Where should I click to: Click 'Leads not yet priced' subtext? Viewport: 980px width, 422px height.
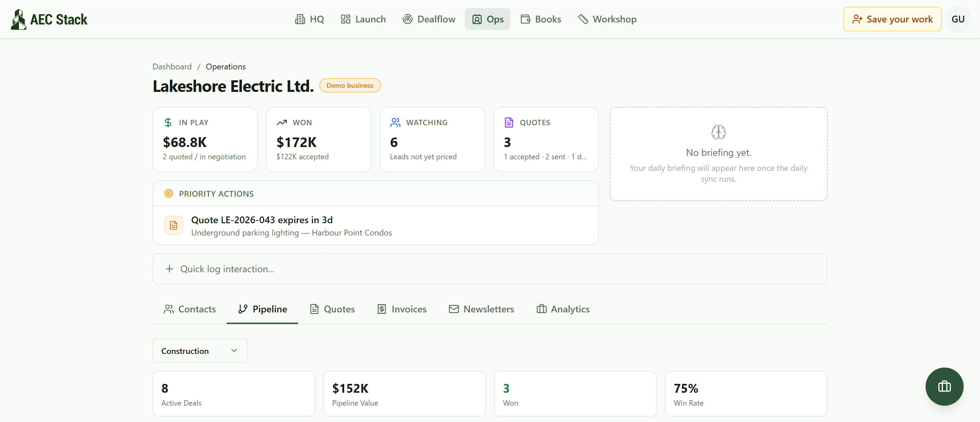(423, 157)
